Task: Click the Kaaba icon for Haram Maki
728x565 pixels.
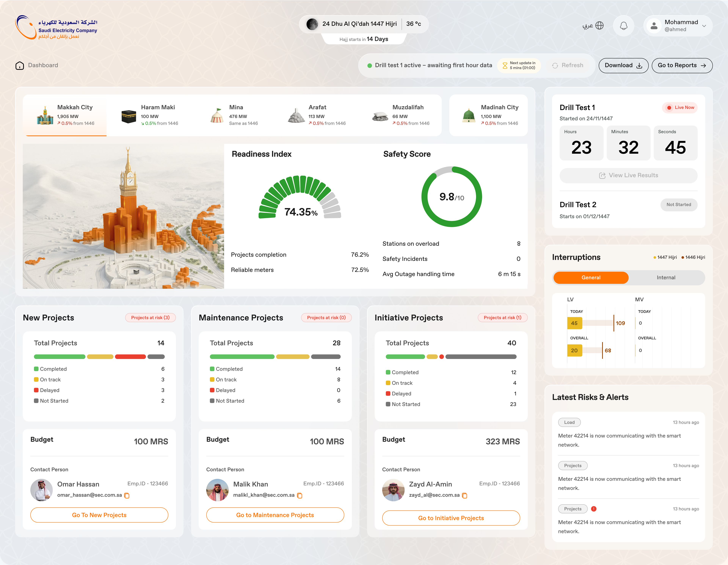Action: pos(129,116)
